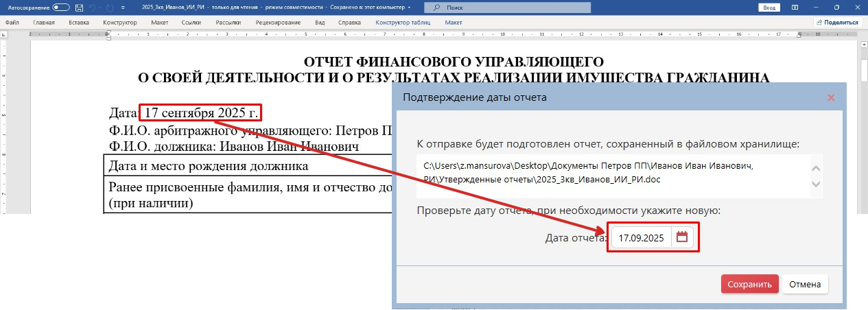Click the Redo arrow icon
Screen dimensions: 868x310
tap(108, 7)
